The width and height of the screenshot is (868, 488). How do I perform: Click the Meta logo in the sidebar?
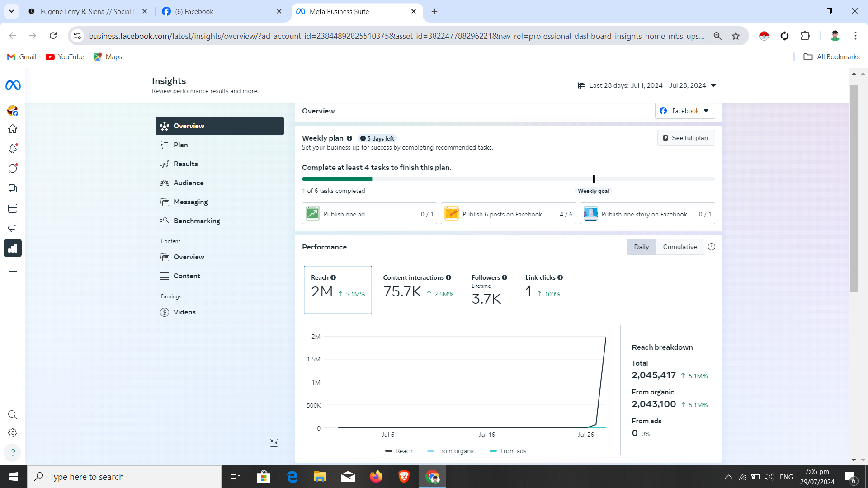pyautogui.click(x=13, y=85)
